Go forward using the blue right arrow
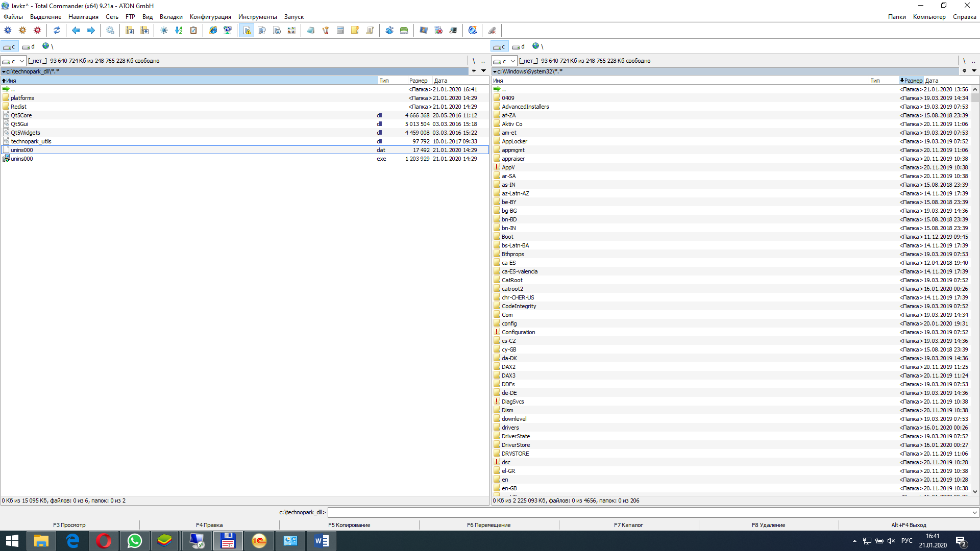This screenshot has width=980, height=551. pyautogui.click(x=91, y=30)
